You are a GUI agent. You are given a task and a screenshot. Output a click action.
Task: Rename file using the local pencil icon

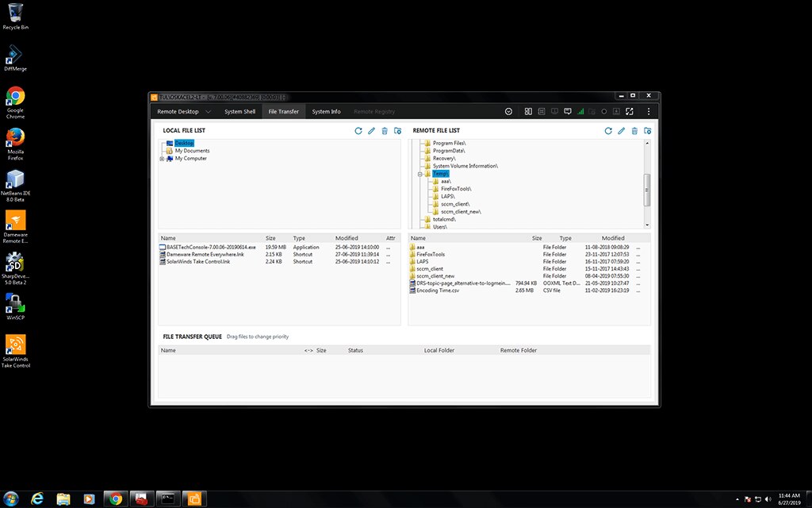(371, 131)
